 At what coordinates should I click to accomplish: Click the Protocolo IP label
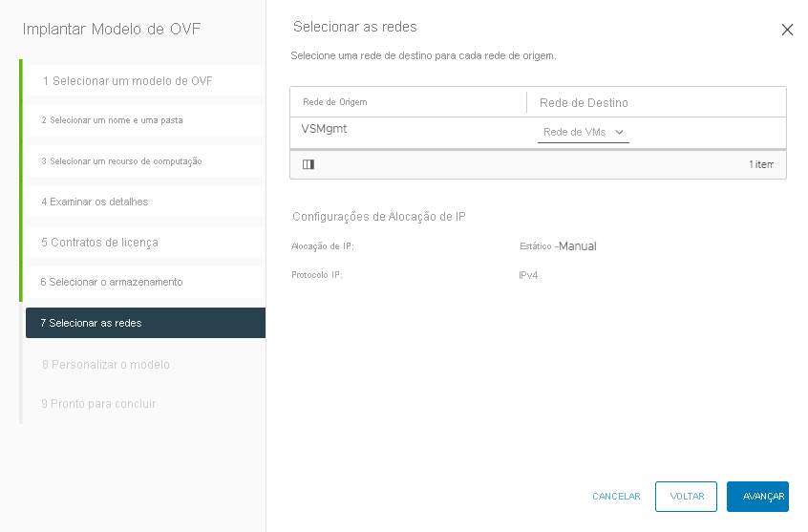(x=317, y=275)
